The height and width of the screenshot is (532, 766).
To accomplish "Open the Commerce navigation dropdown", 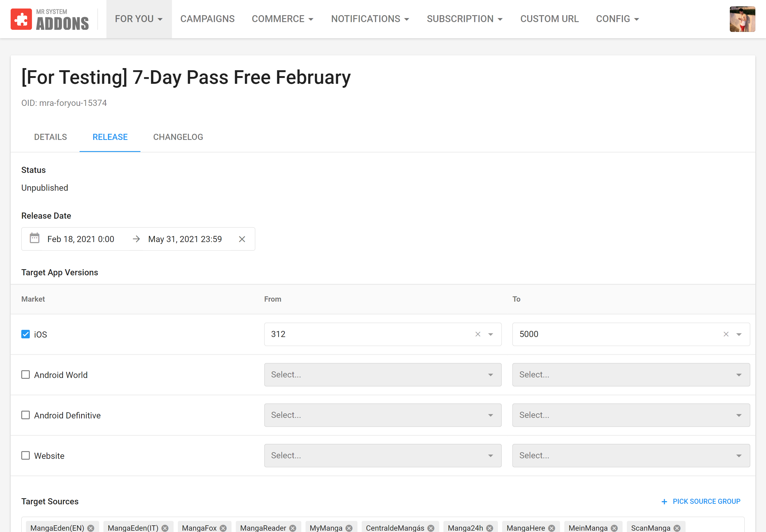I will [282, 19].
